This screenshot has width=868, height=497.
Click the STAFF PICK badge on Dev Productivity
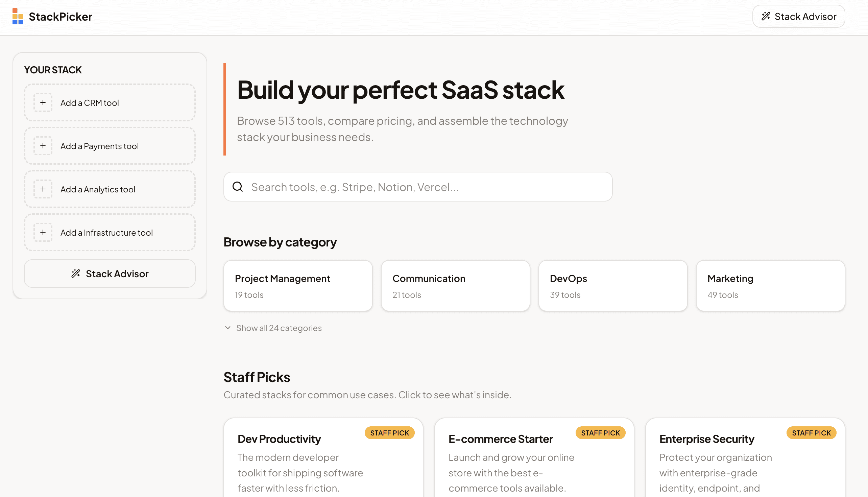tap(389, 433)
